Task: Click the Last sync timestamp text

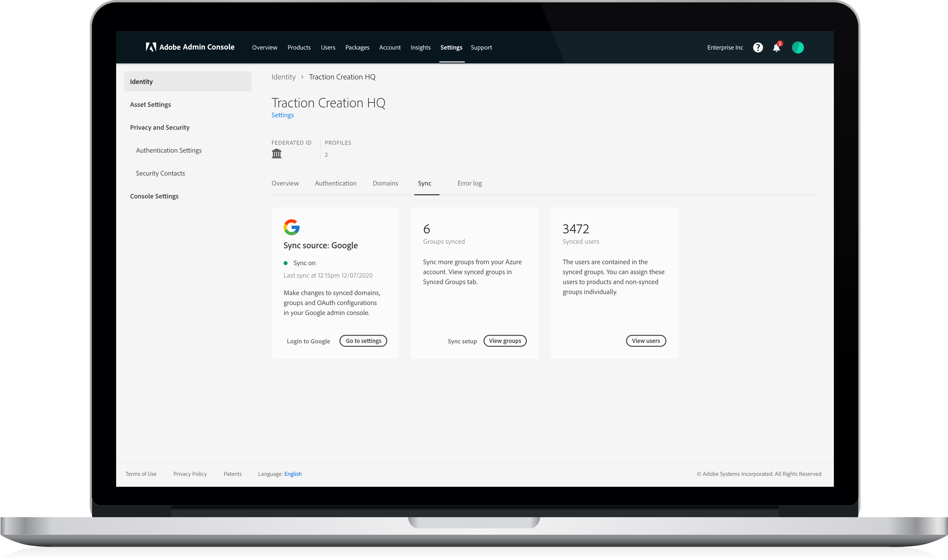Action: point(328,275)
